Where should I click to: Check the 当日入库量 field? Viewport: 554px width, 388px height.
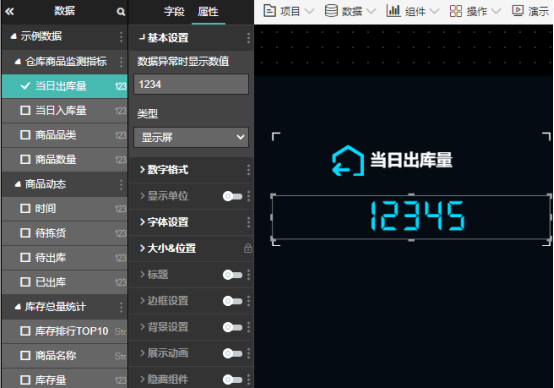coord(25,111)
